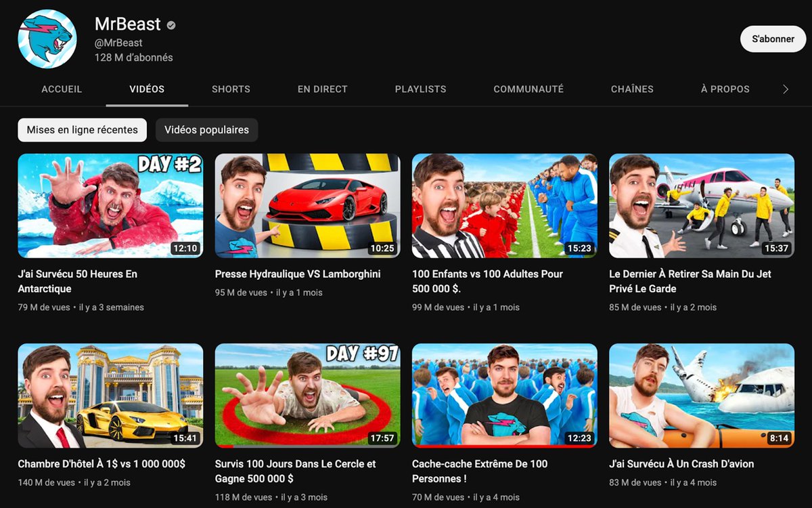Open the ACCUEIL tab
This screenshot has width=812, height=508.
pyautogui.click(x=62, y=89)
